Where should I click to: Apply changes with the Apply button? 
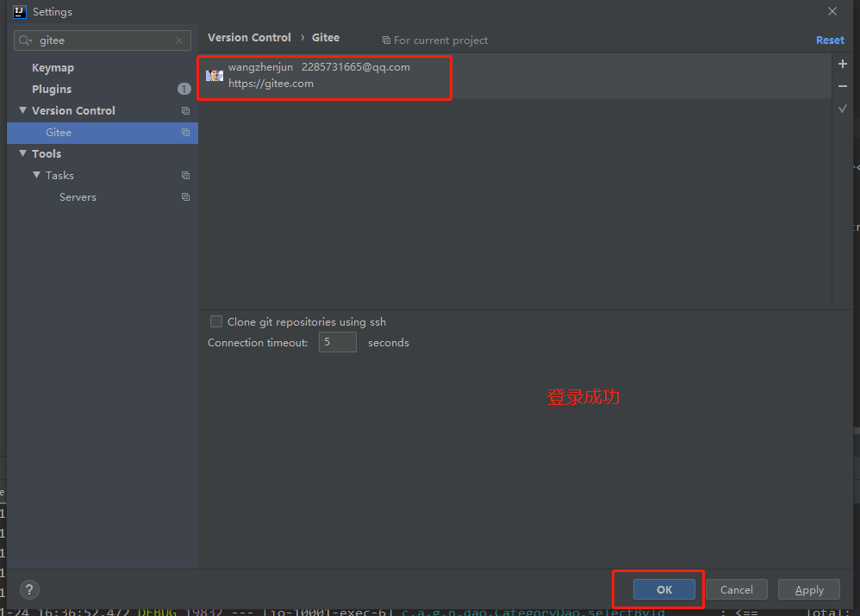pos(808,589)
